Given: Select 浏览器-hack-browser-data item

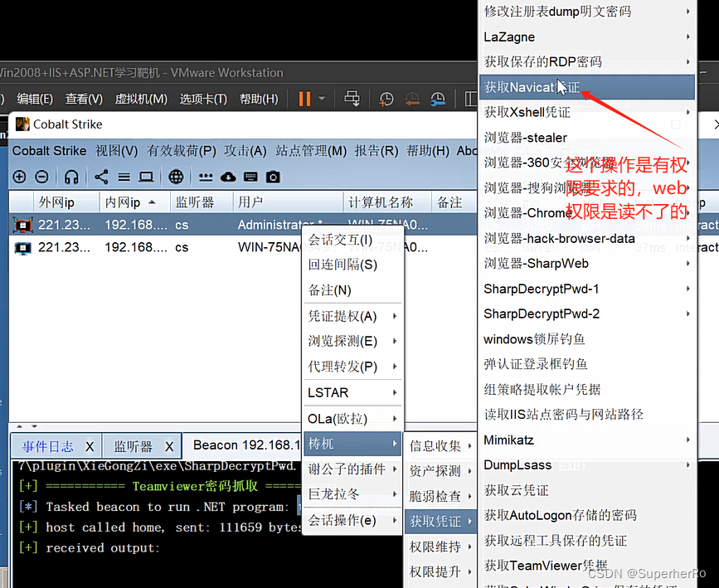Looking at the screenshot, I should point(587,239).
